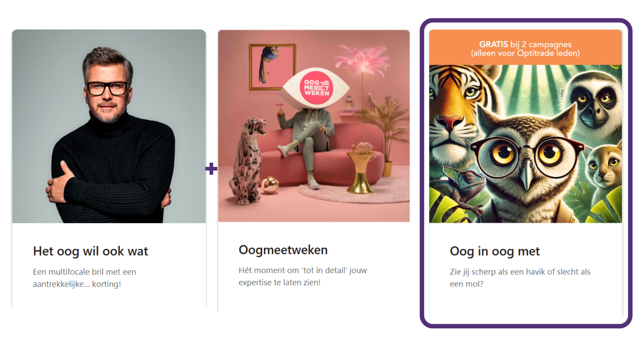Click the orange GRATIS bij 2 campagnes banner
644x346 pixels.
pyautogui.click(x=525, y=47)
